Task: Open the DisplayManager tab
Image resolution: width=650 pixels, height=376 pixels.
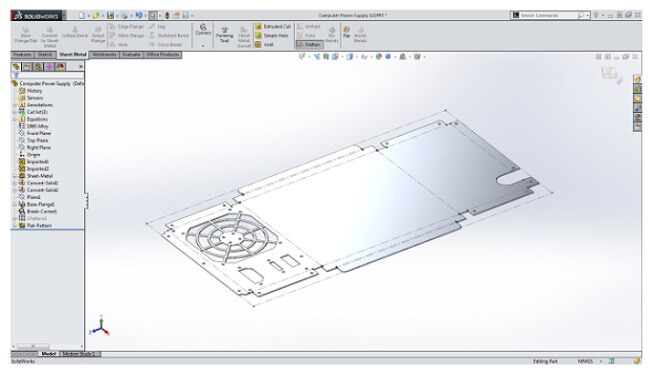Action: pos(61,67)
